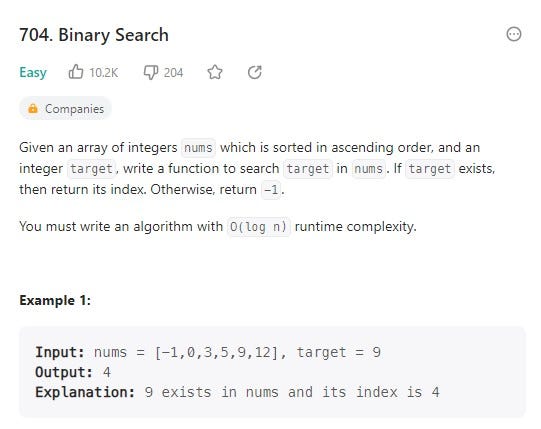The image size is (541, 429).
Task: Click the Explanation line in example
Action: coord(237,392)
